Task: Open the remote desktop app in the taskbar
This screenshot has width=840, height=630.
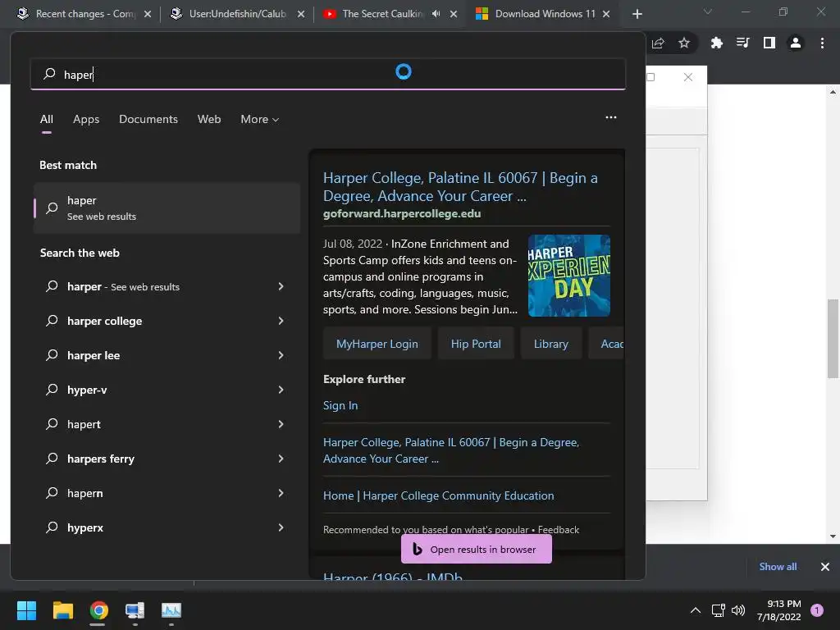Action: [135, 610]
